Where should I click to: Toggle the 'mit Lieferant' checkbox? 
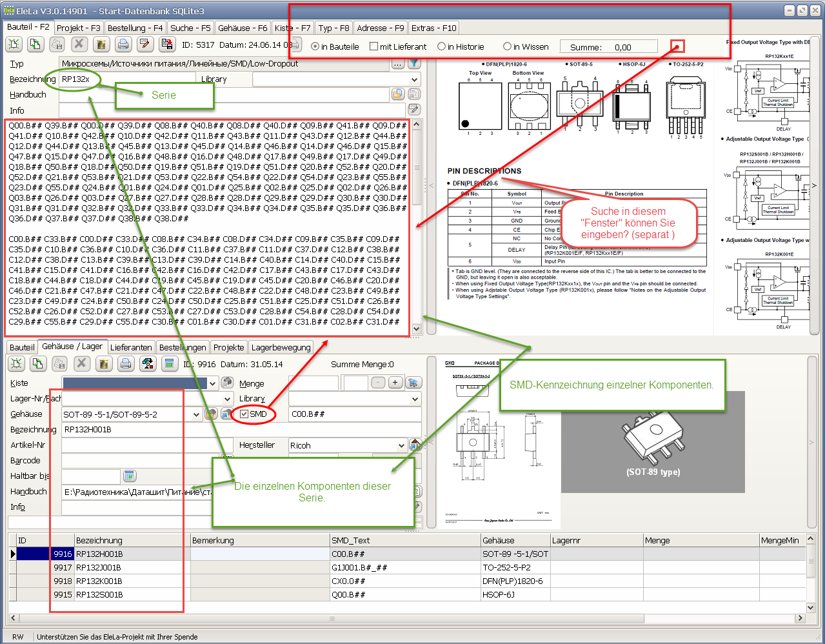click(373, 46)
